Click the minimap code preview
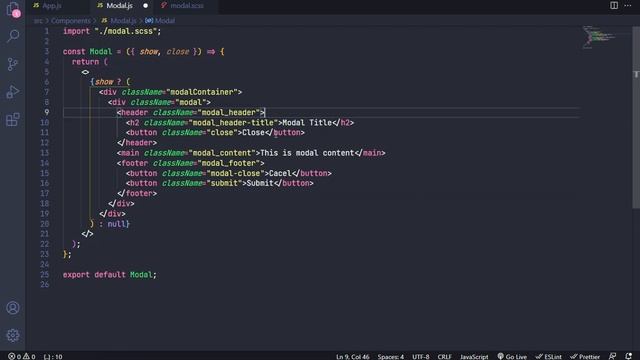Screen dimensions: 640x360 [x=599, y=37]
